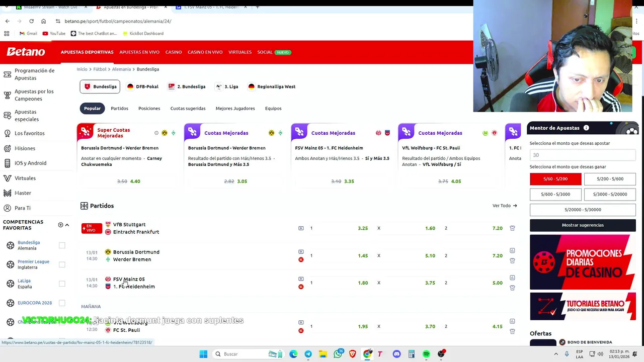Select the S/60 - S/200 winnings range
644x362 pixels.
[x=555, y=179]
